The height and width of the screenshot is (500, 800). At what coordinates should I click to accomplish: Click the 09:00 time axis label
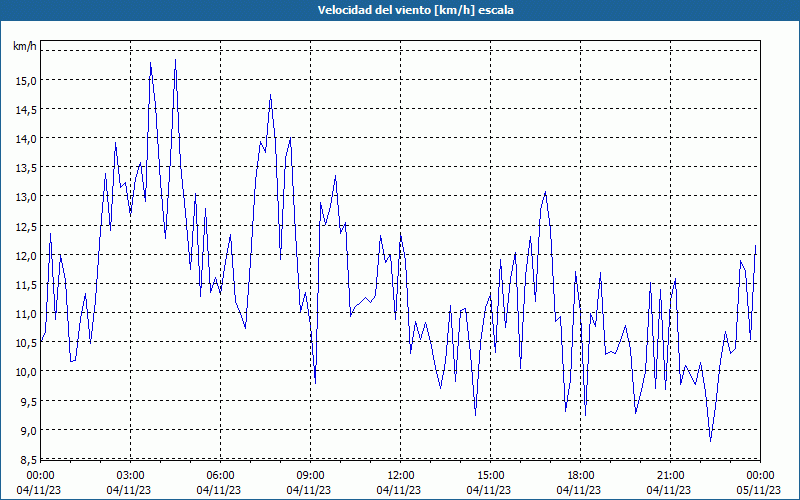tap(310, 476)
